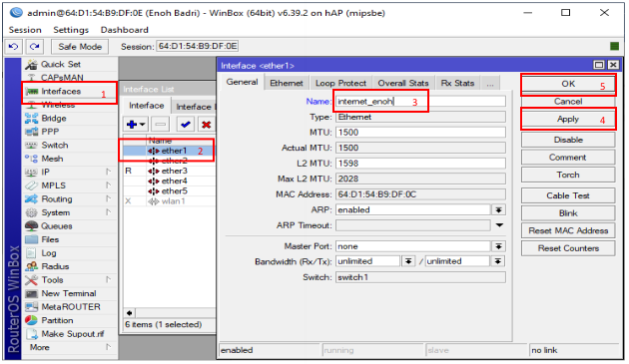Click the minus Remove icon
The height and width of the screenshot is (364, 629).
pyautogui.click(x=161, y=125)
